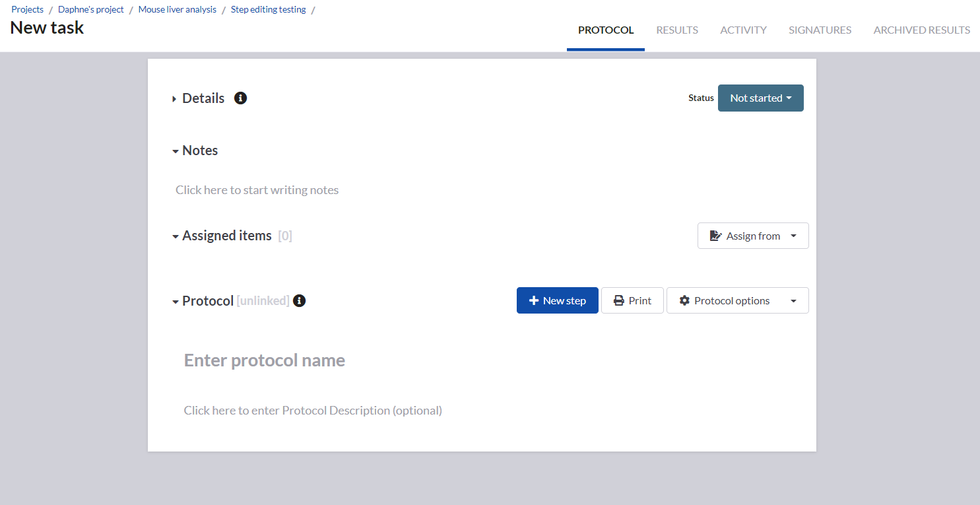The width and height of the screenshot is (980, 505).
Task: Open the Not started status dropdown
Action: coord(760,98)
